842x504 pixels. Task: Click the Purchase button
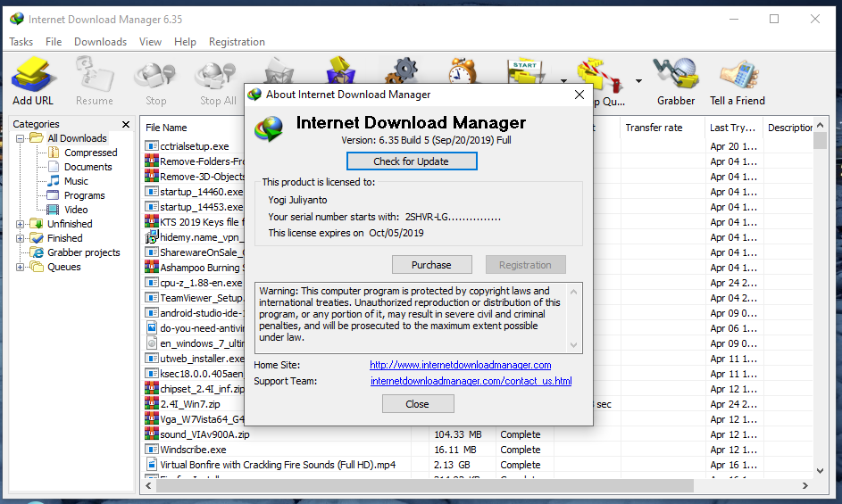point(432,265)
